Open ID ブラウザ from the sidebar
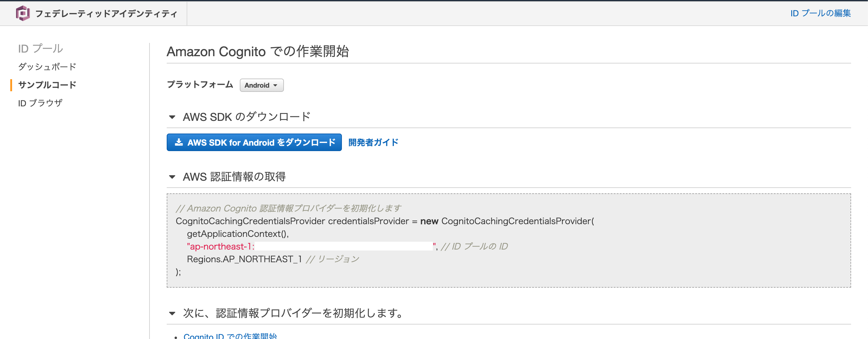868x339 pixels. point(40,103)
